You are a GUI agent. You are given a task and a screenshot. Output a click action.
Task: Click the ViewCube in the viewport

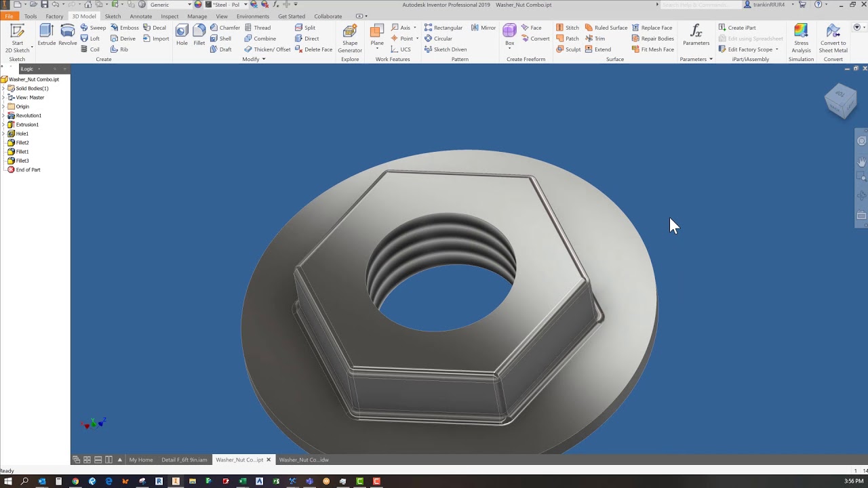841,102
